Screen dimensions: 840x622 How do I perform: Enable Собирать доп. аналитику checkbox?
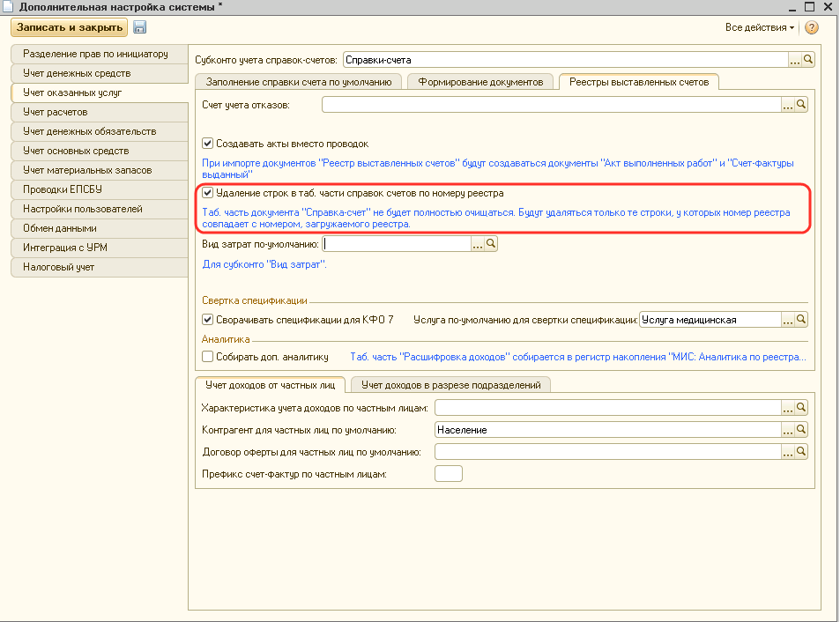208,357
